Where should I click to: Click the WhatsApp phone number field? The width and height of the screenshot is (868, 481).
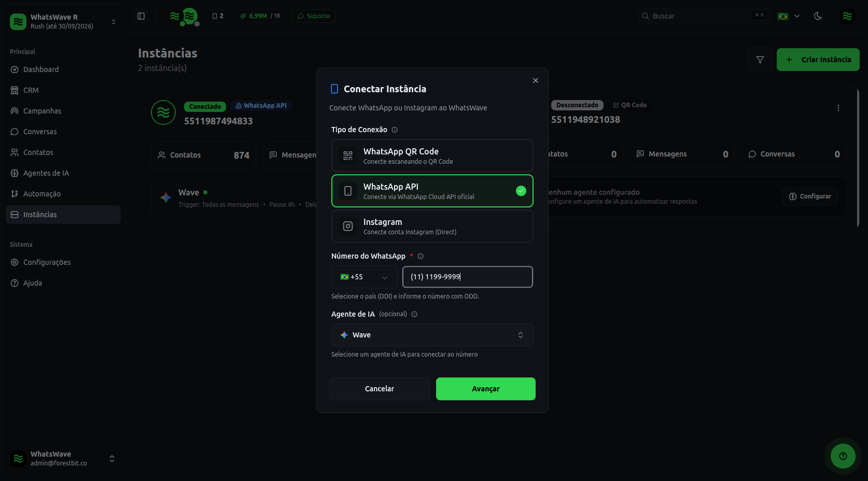[x=467, y=277]
